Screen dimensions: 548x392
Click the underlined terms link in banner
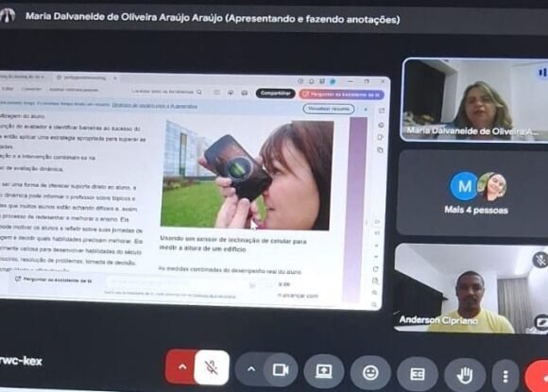154,106
